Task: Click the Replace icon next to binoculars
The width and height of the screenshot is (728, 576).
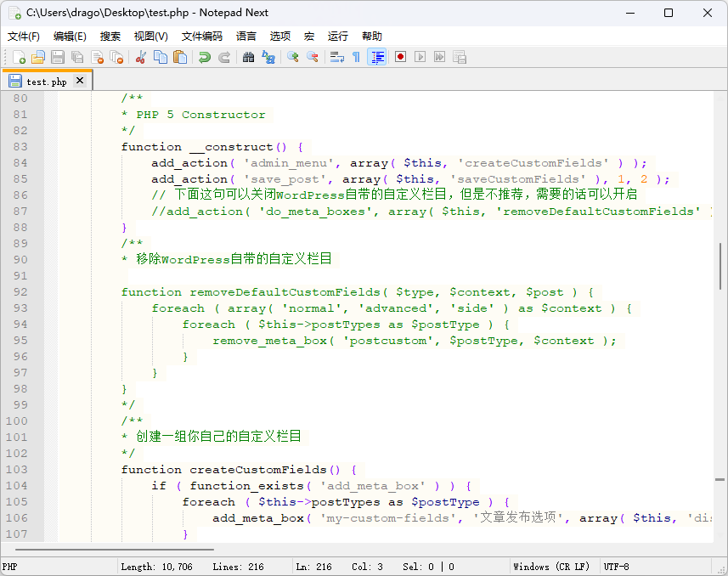Action: [x=268, y=57]
